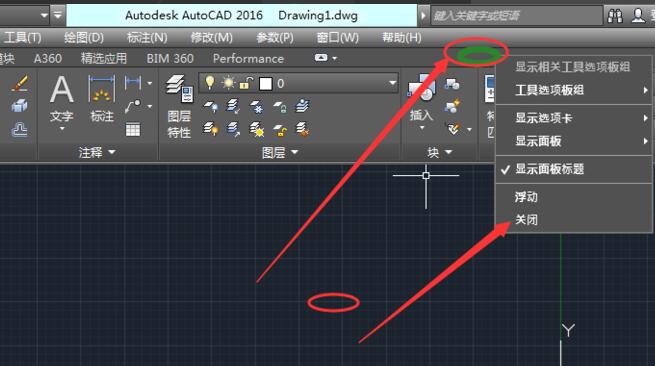The height and width of the screenshot is (366, 655).
Task: Open ribbon minimize options dropdown arrow
Action: pos(335,58)
